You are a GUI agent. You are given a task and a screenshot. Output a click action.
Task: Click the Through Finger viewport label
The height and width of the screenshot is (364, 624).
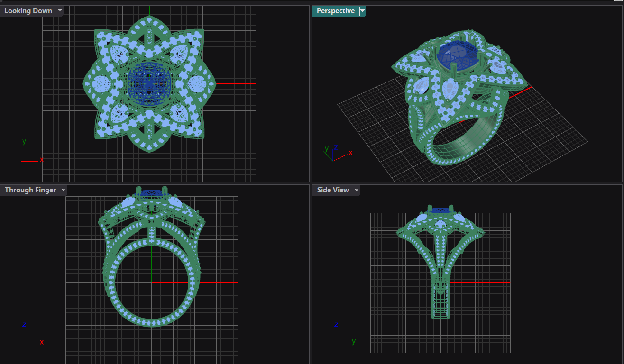point(30,190)
